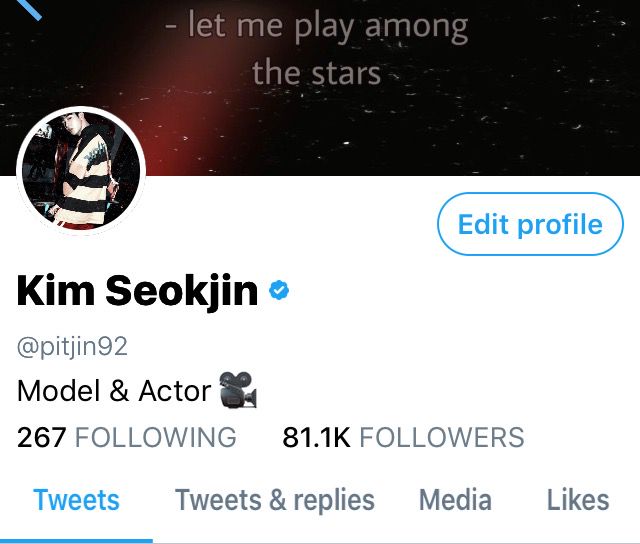Click the banner text "the stars"
640x544 pixels.
(317, 73)
